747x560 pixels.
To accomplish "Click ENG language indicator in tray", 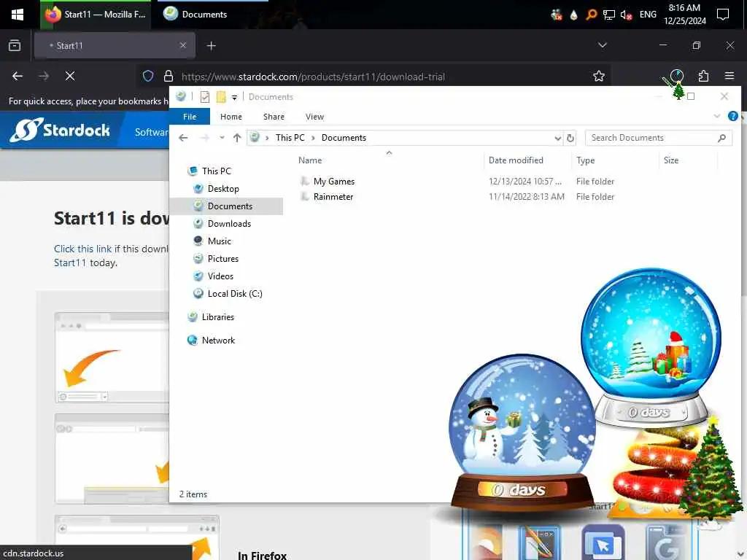I will click(648, 15).
